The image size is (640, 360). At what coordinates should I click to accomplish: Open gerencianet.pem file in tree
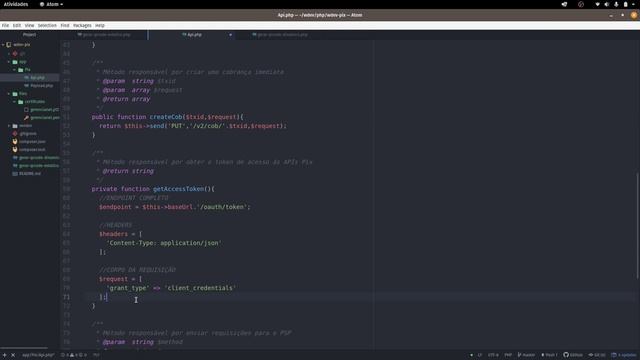pos(45,118)
